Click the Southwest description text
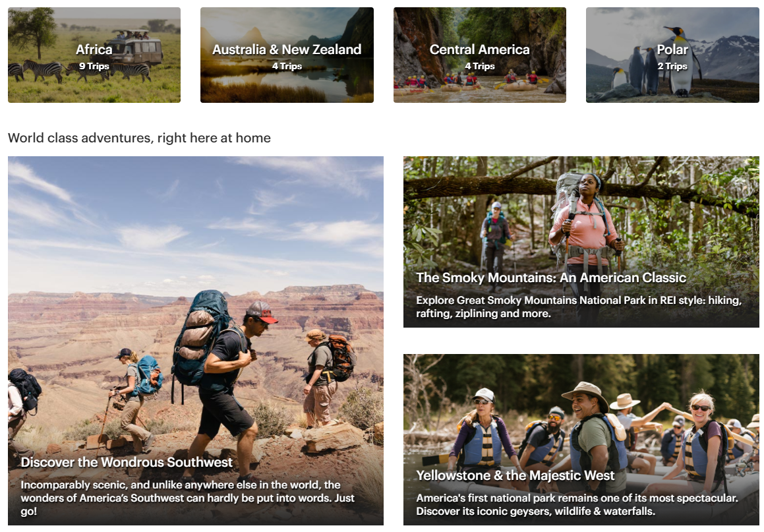764x532 pixels. pyautogui.click(x=188, y=498)
